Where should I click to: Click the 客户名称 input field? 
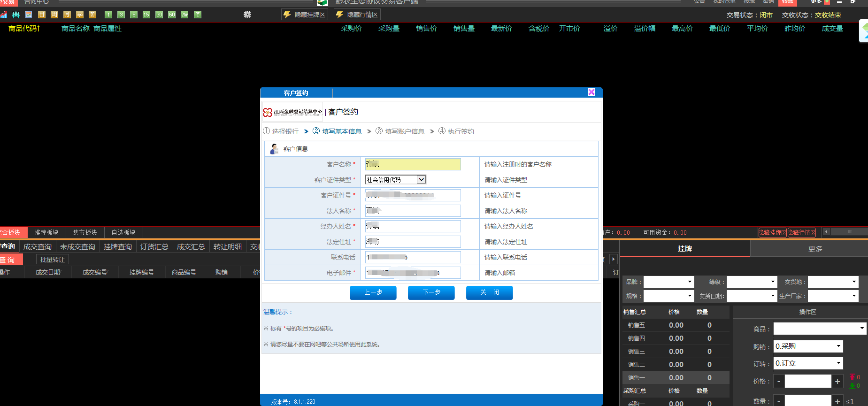point(413,164)
